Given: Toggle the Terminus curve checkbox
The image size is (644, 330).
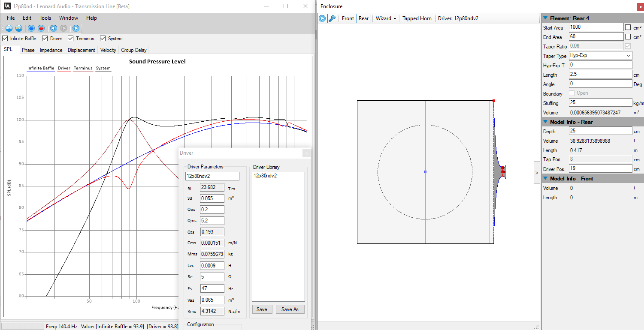Looking at the screenshot, I should point(71,39).
